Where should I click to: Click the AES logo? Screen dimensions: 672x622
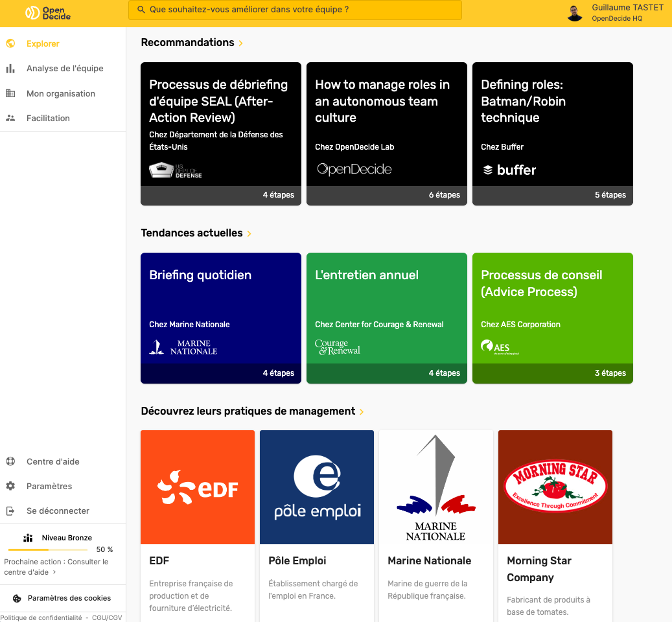[x=500, y=347]
